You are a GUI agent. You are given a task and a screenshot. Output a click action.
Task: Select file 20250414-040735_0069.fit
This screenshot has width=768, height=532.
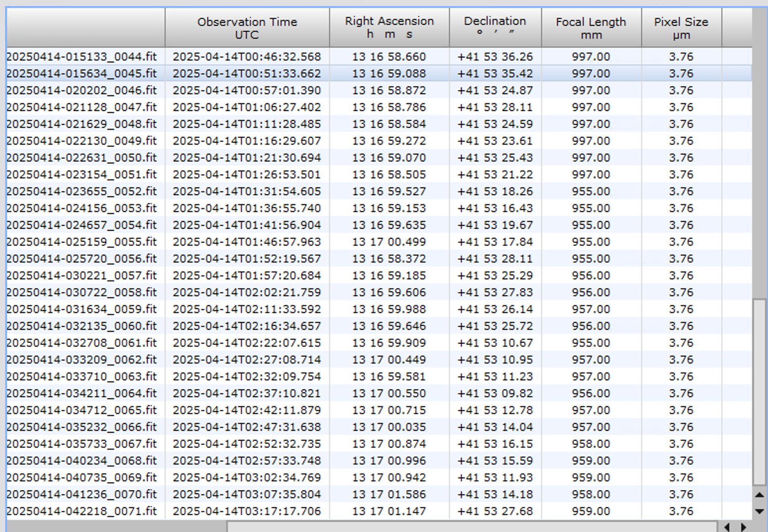(x=82, y=478)
